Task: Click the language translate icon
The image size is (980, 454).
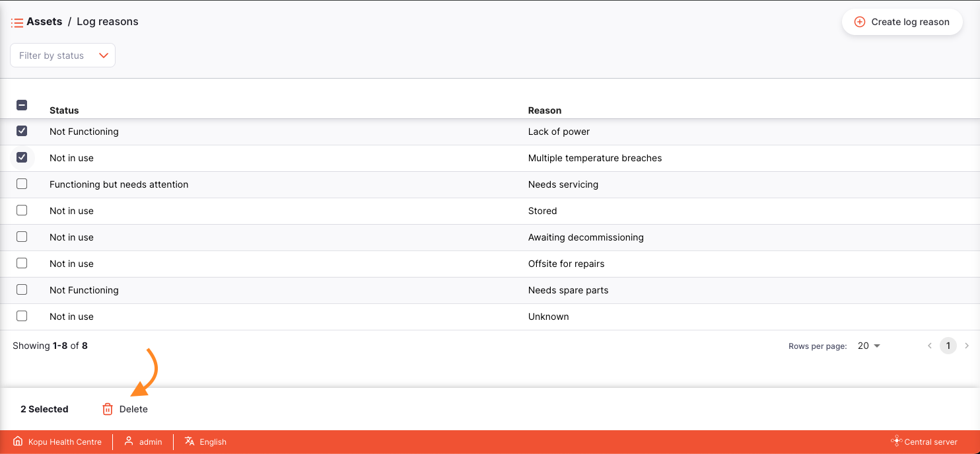Action: pyautogui.click(x=190, y=441)
